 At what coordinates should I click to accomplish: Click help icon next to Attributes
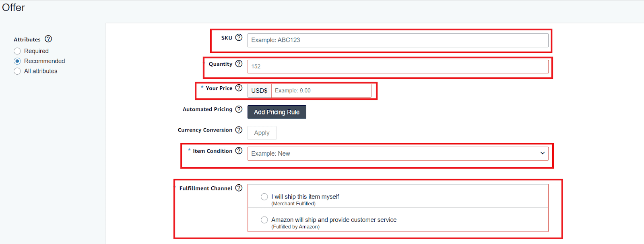(x=48, y=39)
